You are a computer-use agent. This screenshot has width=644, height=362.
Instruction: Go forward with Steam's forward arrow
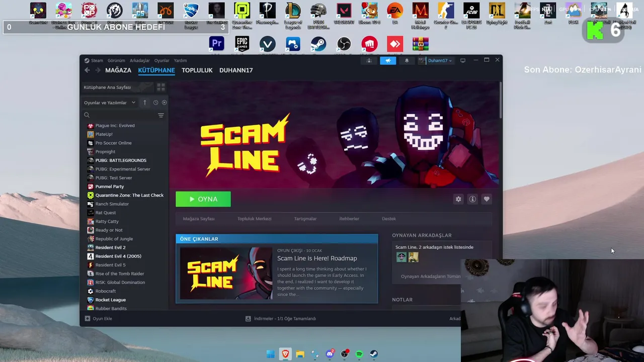(x=98, y=70)
